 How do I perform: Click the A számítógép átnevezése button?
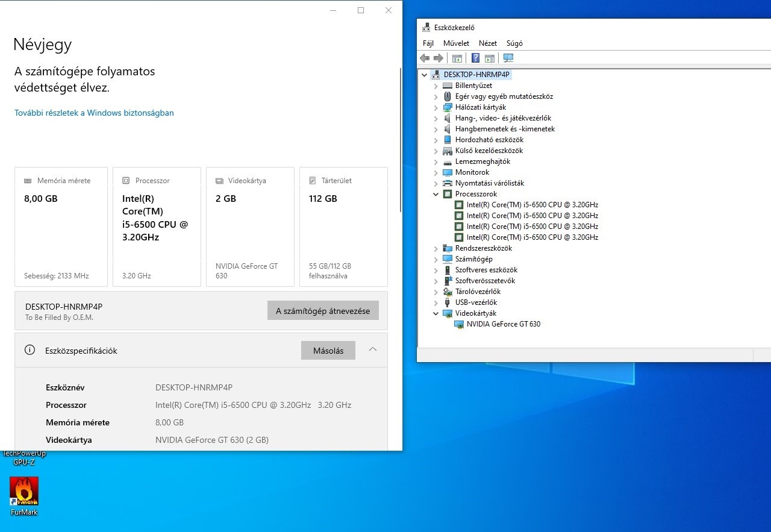click(323, 311)
